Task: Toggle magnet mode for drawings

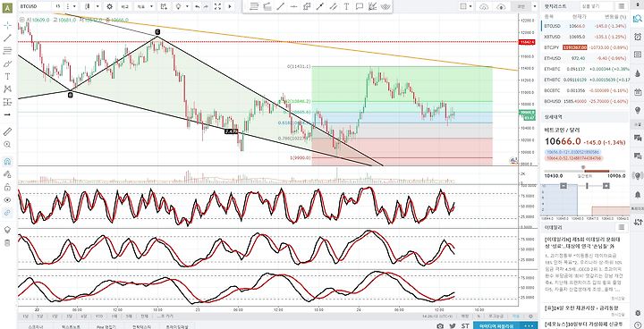Action: click(7, 161)
